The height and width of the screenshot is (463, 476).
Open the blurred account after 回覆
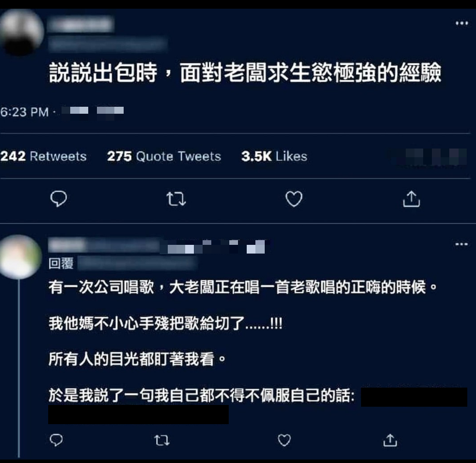click(x=138, y=263)
